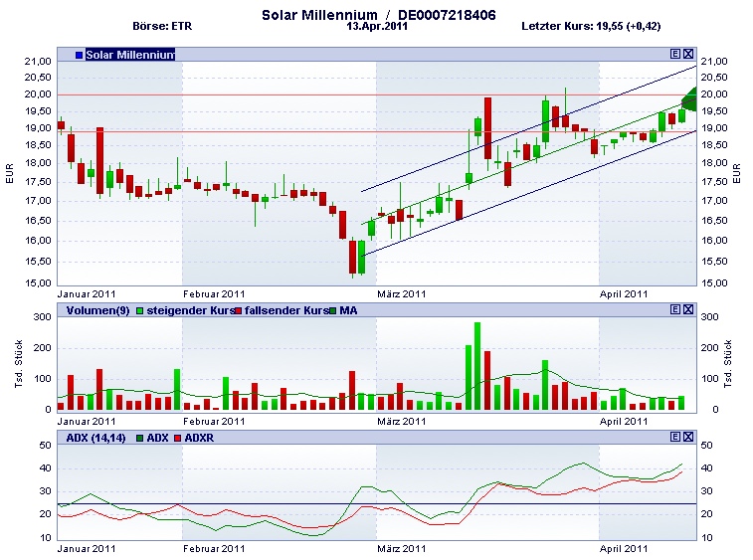Click the E icon in Solar Millennium price panel

(x=674, y=54)
